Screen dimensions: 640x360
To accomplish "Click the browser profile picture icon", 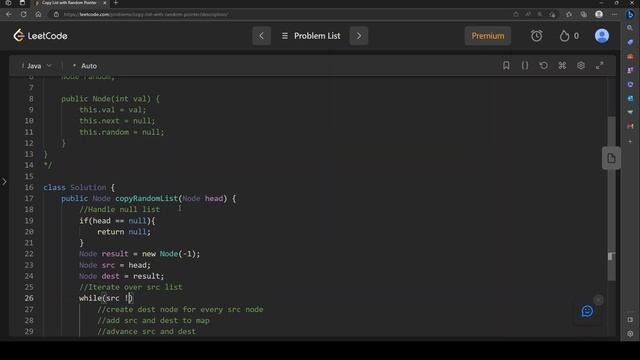I will [599, 14].
